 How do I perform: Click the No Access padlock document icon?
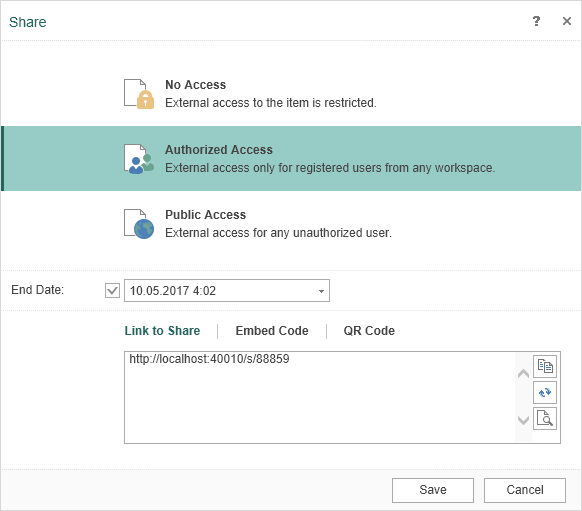pos(139,94)
